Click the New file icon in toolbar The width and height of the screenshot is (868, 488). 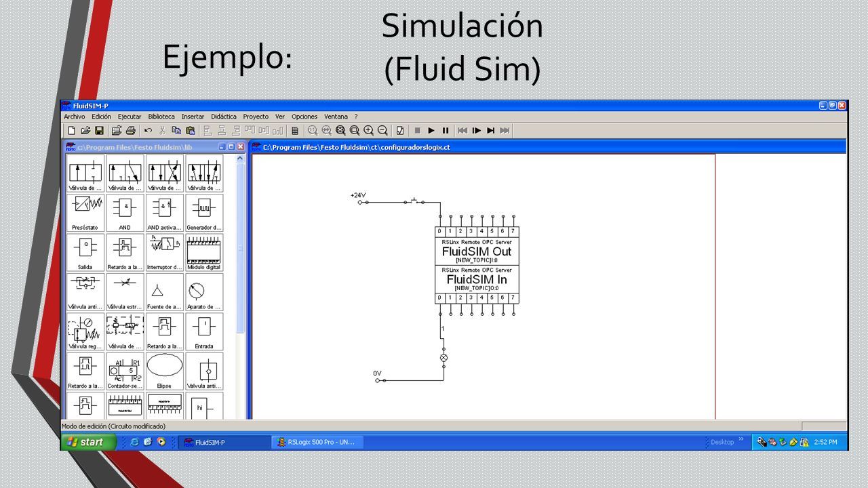pos(71,130)
